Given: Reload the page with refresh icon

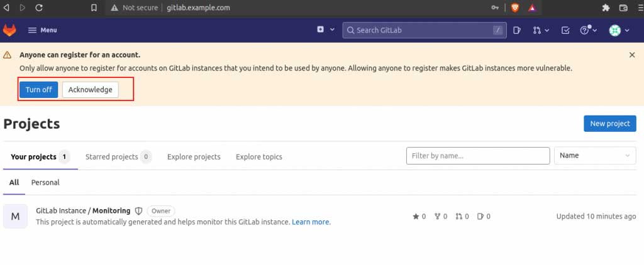Looking at the screenshot, I should (x=39, y=8).
